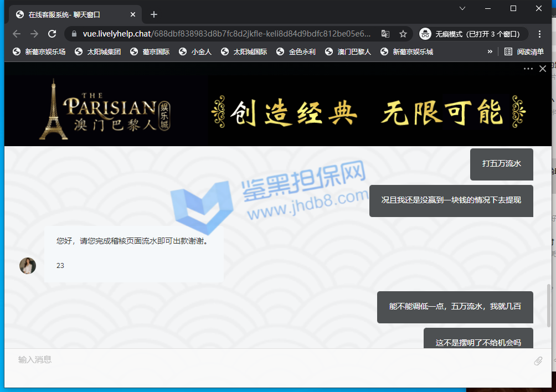Open the tab search dropdown arrow
This screenshot has width=556, height=392.
point(462,8)
